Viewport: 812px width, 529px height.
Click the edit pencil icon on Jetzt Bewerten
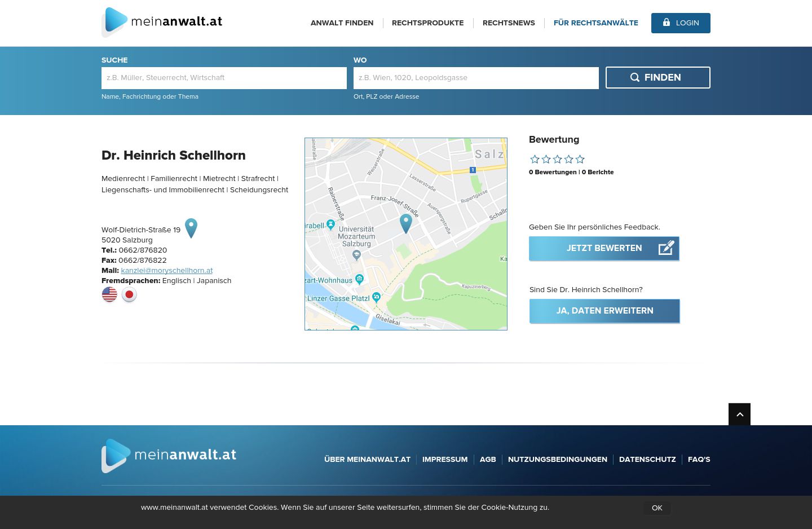click(x=666, y=248)
